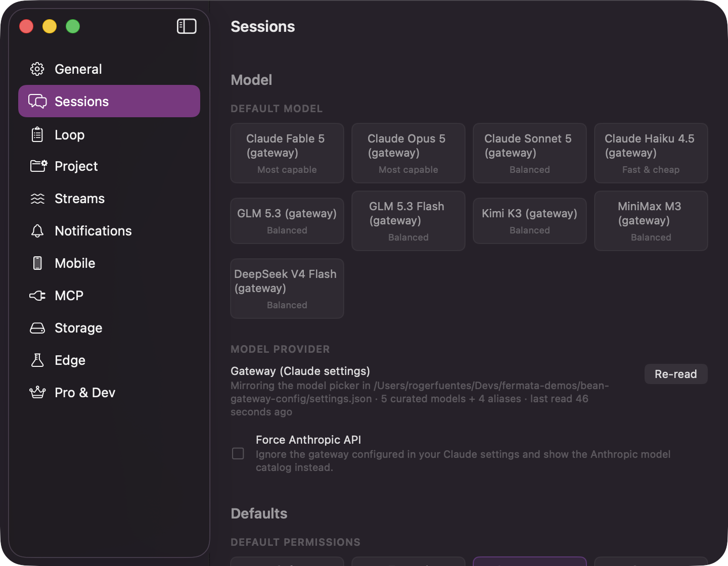Open the MCP settings label
This screenshot has height=566, width=728.
pyautogui.click(x=69, y=296)
